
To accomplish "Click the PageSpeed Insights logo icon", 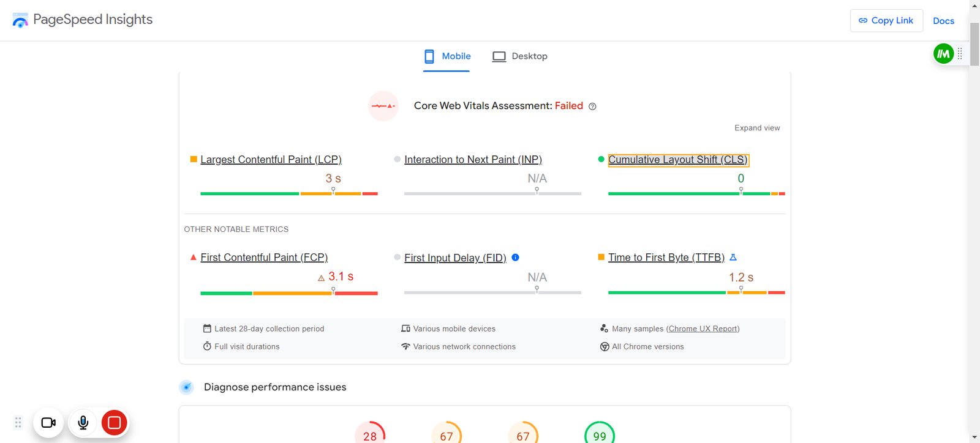I will [x=20, y=20].
